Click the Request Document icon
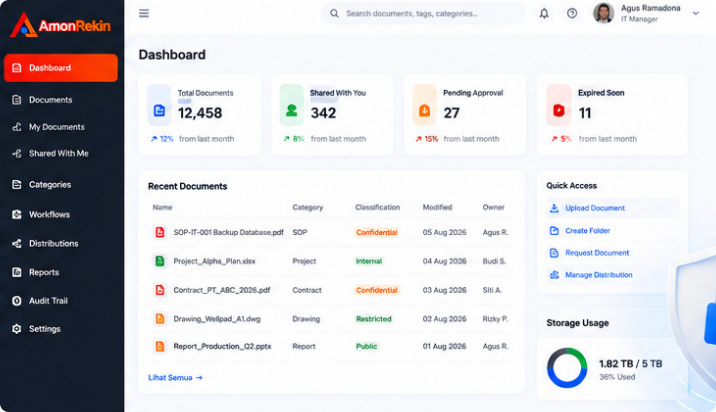 coord(554,253)
